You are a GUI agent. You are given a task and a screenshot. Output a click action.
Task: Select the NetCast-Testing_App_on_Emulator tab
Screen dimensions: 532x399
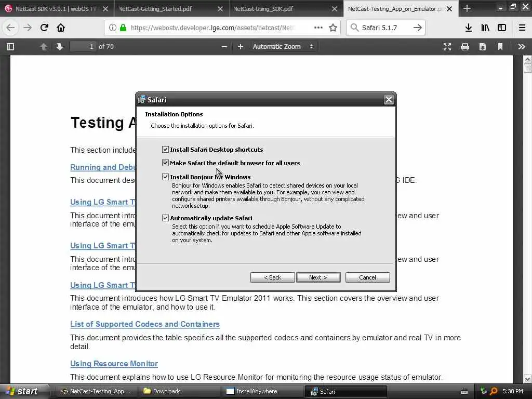[395, 8]
